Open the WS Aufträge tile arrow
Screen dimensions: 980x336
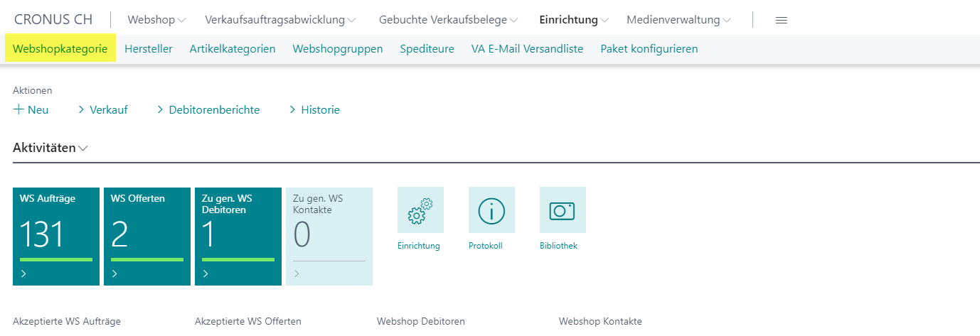coord(24,273)
